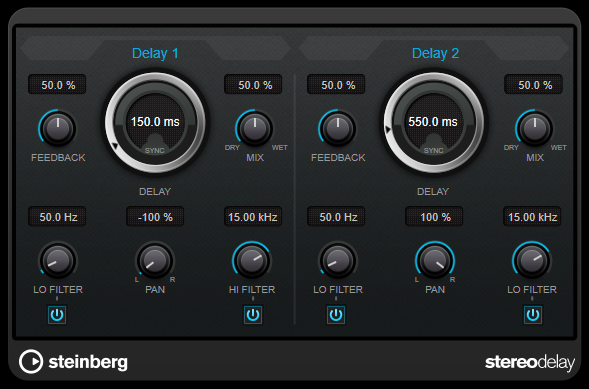The height and width of the screenshot is (389, 589).
Task: Click Delay 2 large delay time dial
Action: click(433, 122)
